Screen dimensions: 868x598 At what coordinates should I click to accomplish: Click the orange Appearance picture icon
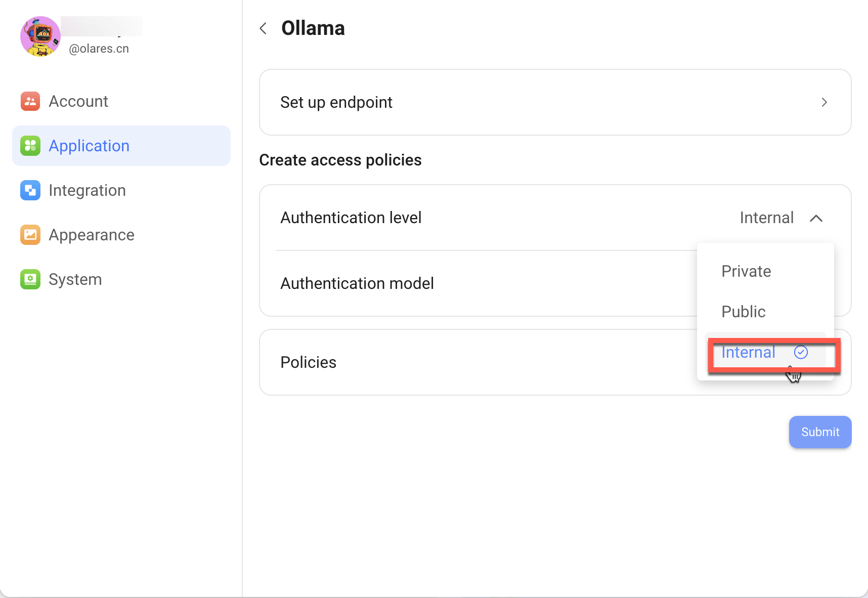pos(30,235)
